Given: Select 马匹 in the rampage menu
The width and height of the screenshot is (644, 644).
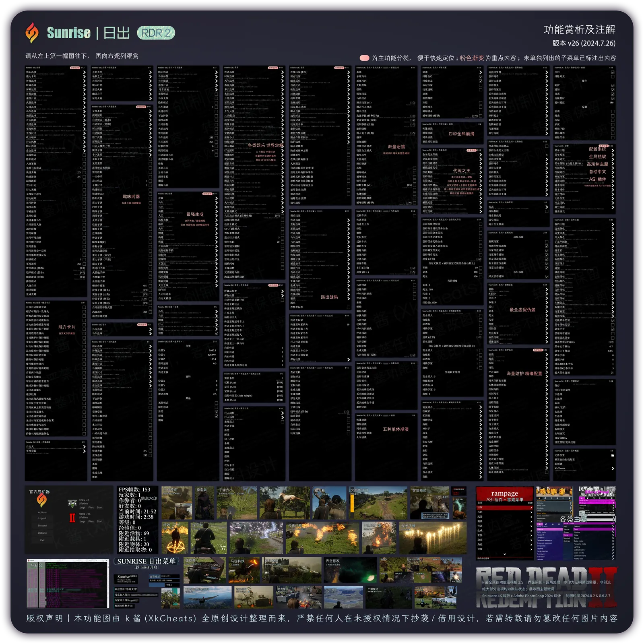Looking at the screenshot, I should tap(504, 512).
